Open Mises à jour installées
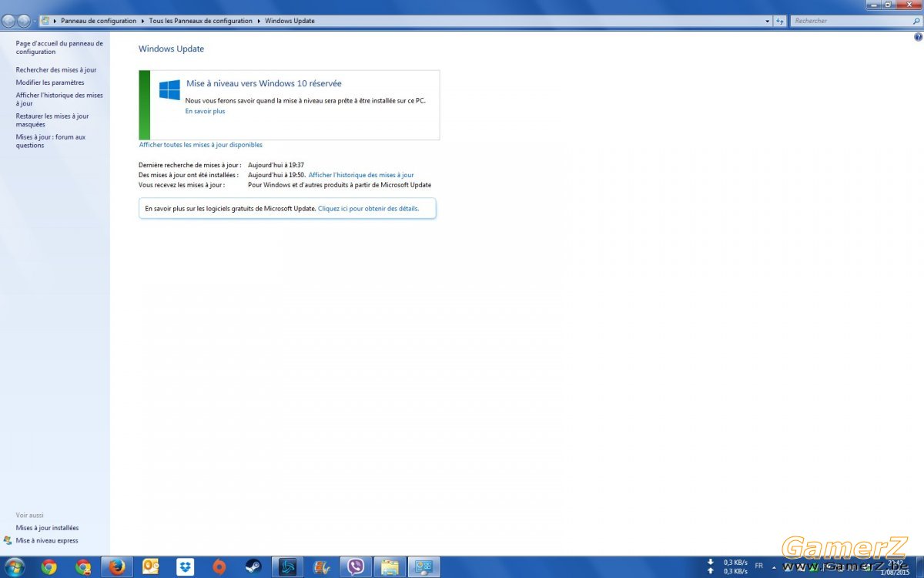The width and height of the screenshot is (924, 578). click(x=47, y=528)
